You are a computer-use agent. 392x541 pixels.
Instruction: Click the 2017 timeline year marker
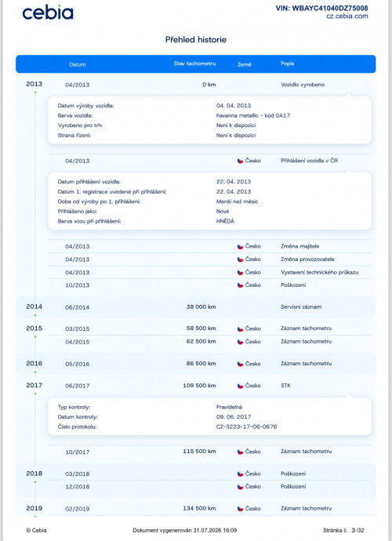coord(34,385)
